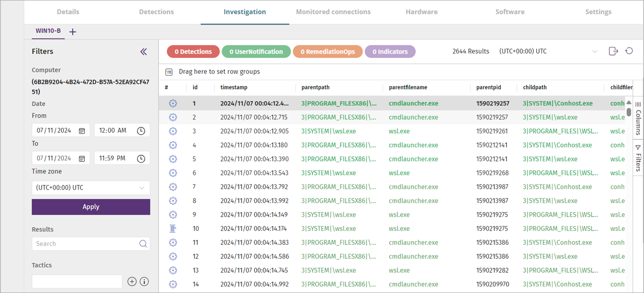Image resolution: width=644 pixels, height=293 pixels.
Task: Switch to the Hardware tab
Action: [421, 12]
